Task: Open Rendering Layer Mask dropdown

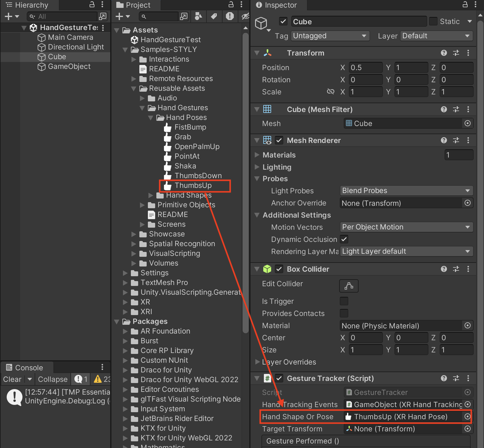Action: 406,251
